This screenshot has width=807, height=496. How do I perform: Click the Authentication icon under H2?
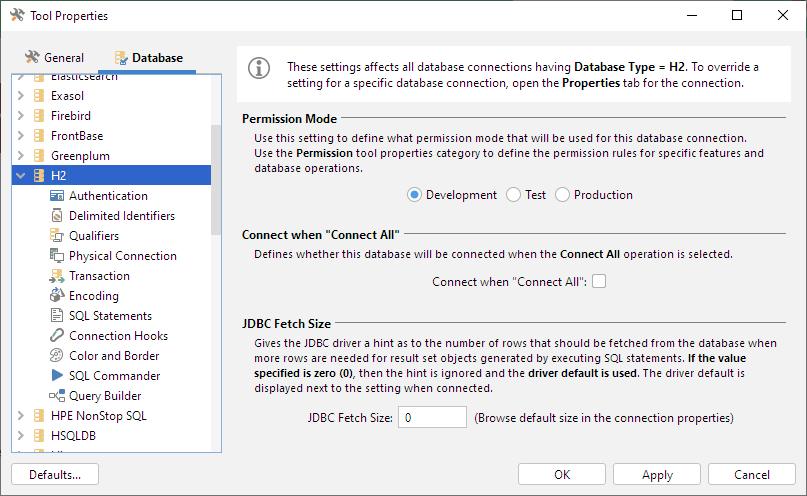(x=57, y=196)
